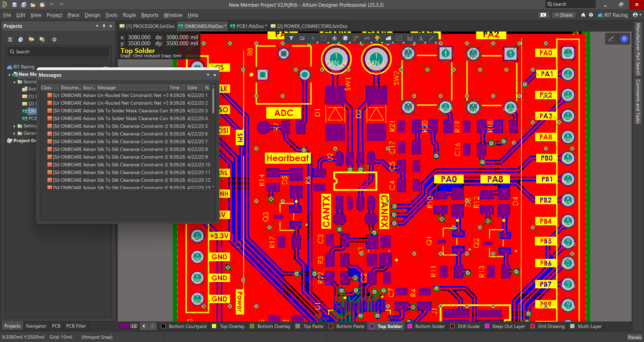Switch to the PCB1.PcbDoc tab
Image resolution: width=644 pixels, height=342 pixels.
[x=248, y=26]
